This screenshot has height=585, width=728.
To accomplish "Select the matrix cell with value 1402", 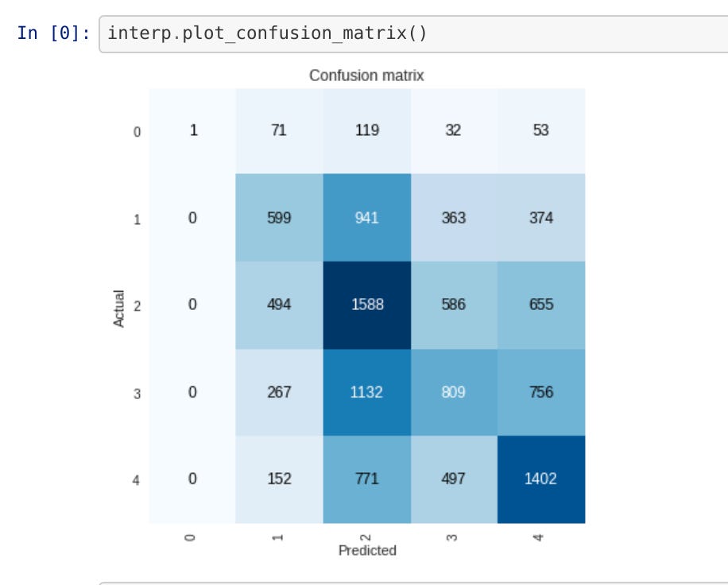I will [541, 479].
